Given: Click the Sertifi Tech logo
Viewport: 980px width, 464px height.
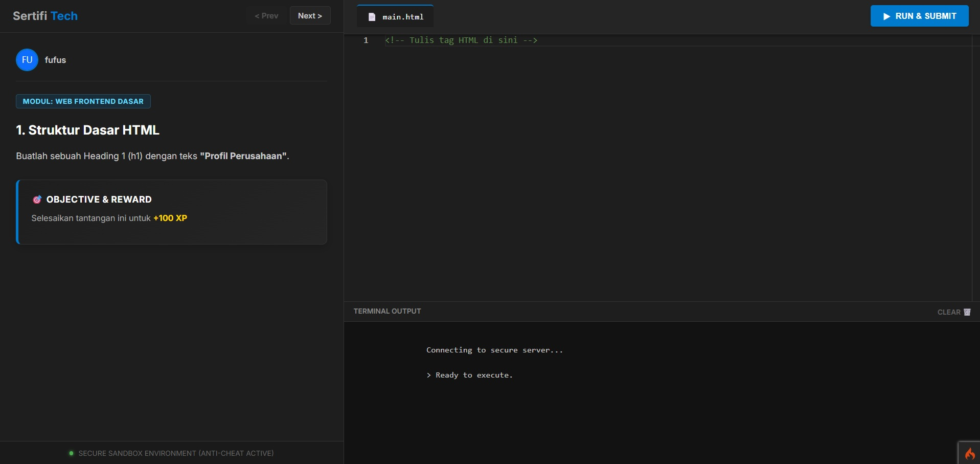Looking at the screenshot, I should coord(45,16).
